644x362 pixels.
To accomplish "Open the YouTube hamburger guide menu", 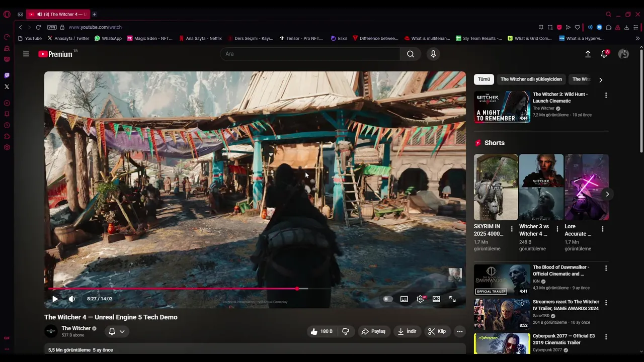I will click(26, 54).
